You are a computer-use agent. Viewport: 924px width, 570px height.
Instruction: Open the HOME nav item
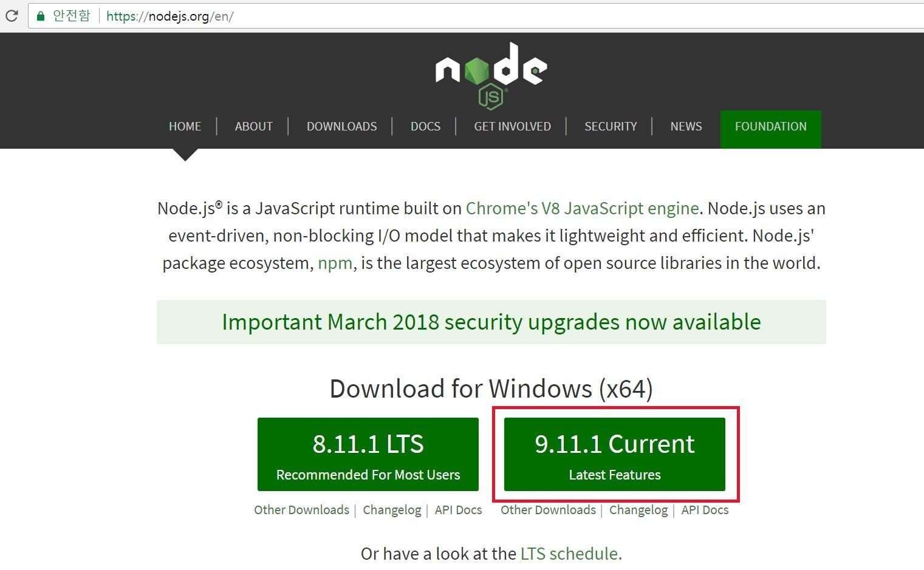(185, 126)
